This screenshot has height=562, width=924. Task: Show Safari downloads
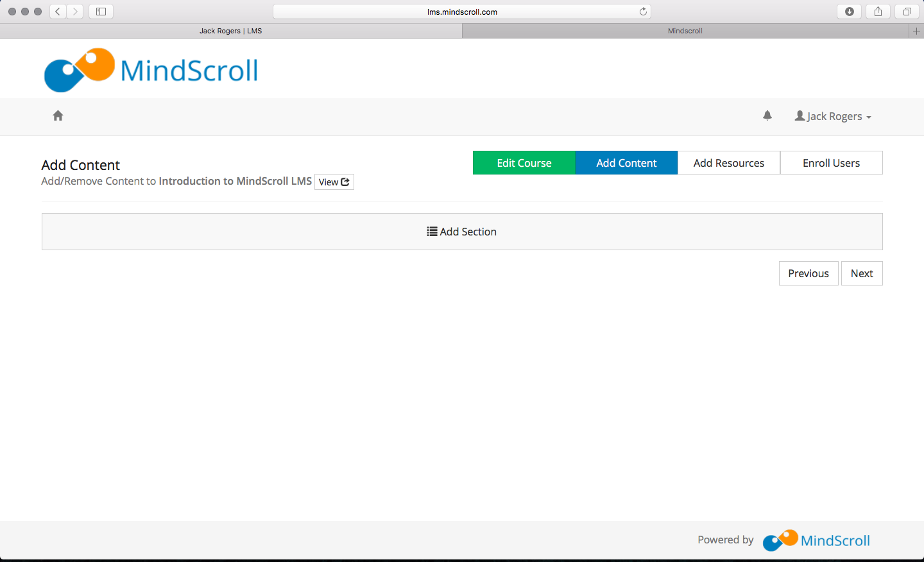(849, 12)
